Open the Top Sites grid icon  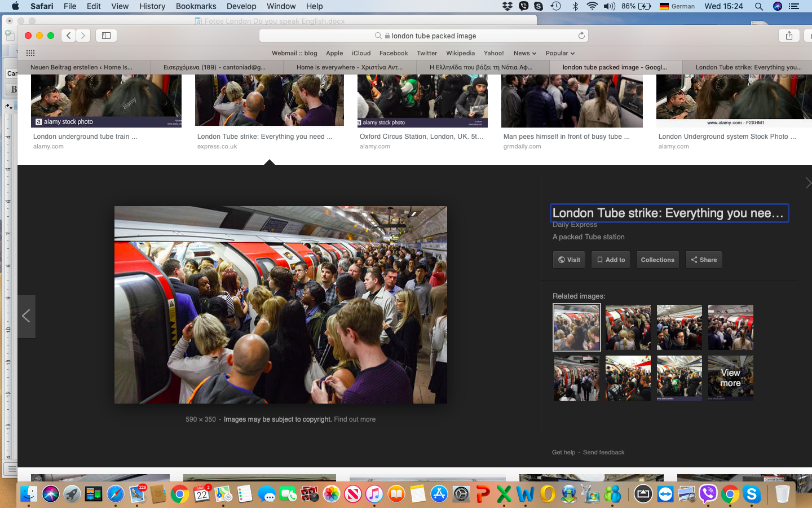(30, 53)
